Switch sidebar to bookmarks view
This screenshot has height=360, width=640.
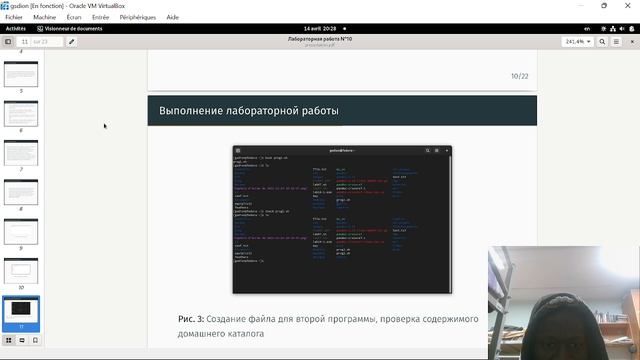pos(35,340)
